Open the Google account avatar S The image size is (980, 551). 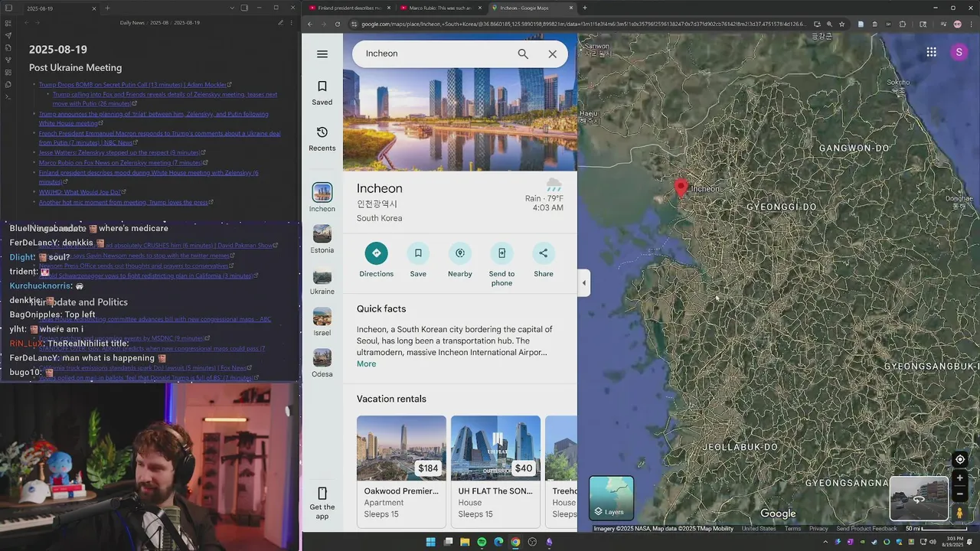point(959,52)
